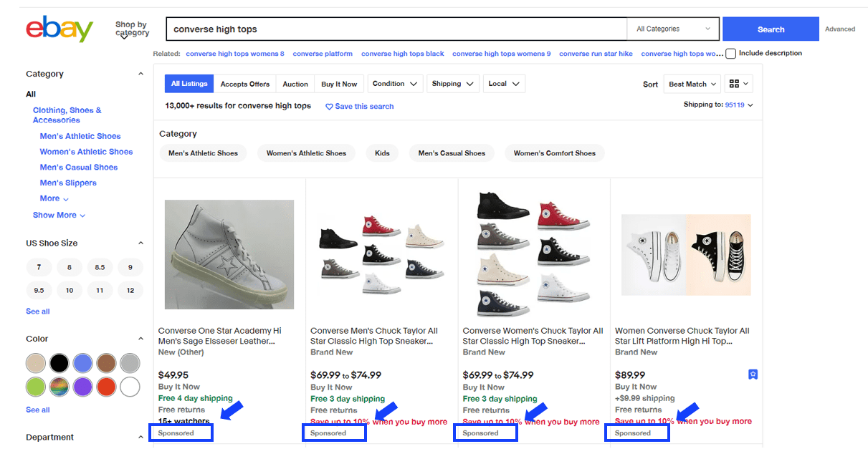The image size is (868, 459).
Task: Toggle the Include description checkbox
Action: coord(730,54)
